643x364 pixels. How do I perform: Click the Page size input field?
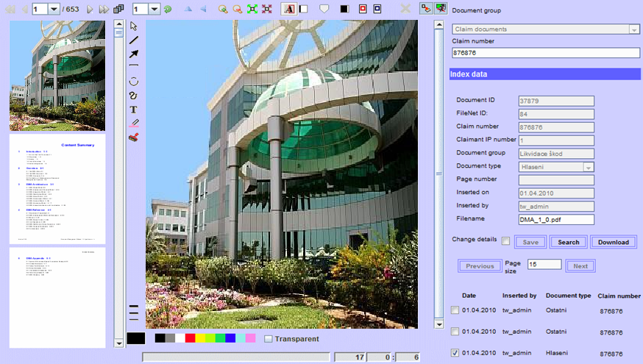(544, 265)
